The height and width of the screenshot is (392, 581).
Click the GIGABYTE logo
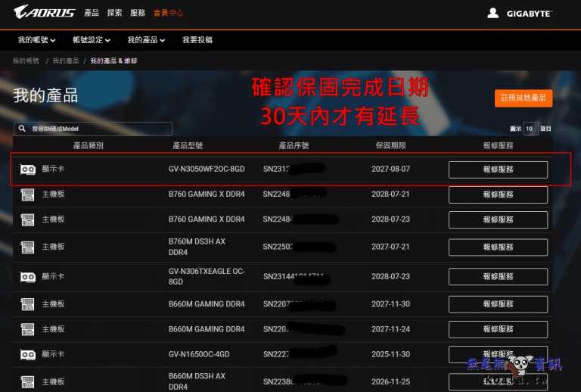click(x=529, y=14)
